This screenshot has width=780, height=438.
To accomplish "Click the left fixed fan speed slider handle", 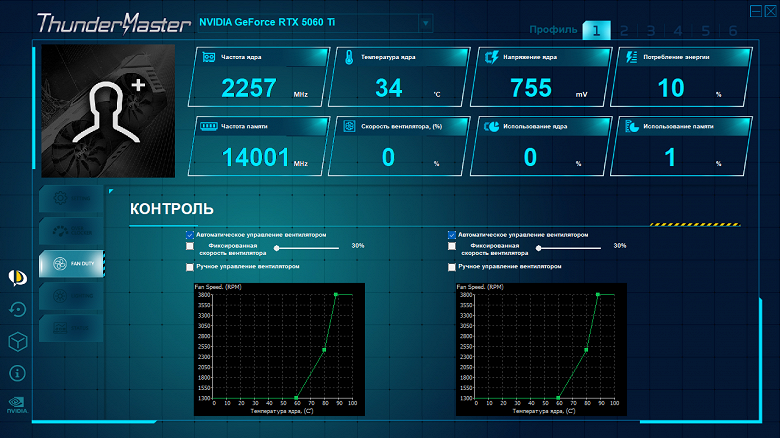I will coord(277,248).
